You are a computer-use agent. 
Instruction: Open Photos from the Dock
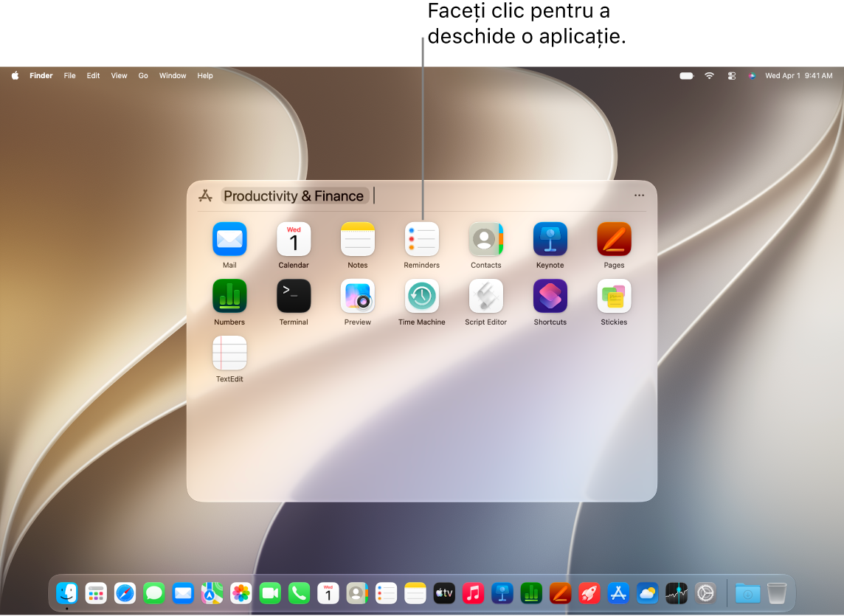tap(241, 593)
